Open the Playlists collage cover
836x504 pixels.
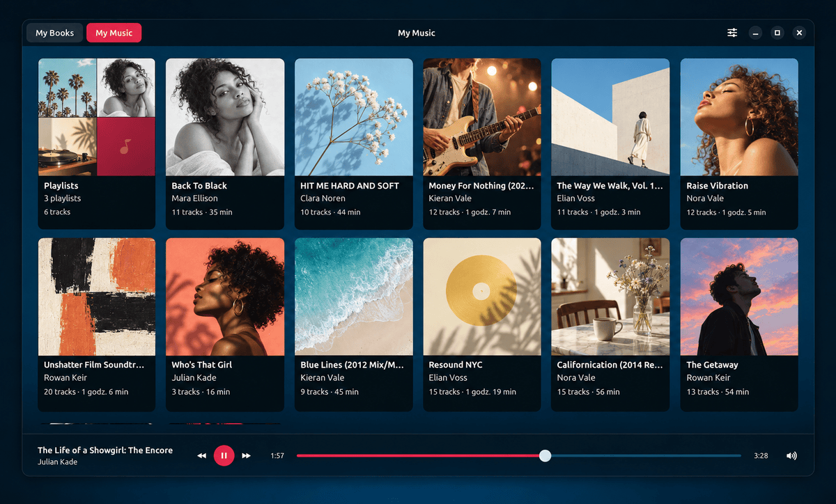pyautogui.click(x=97, y=117)
